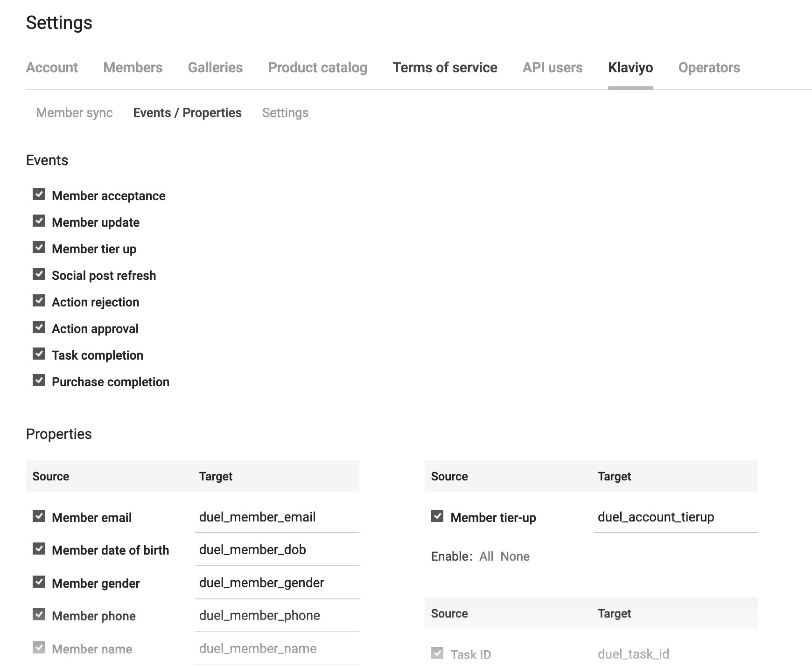Click the Enable All link
Viewport: 812px width, 667px height.
coord(486,556)
